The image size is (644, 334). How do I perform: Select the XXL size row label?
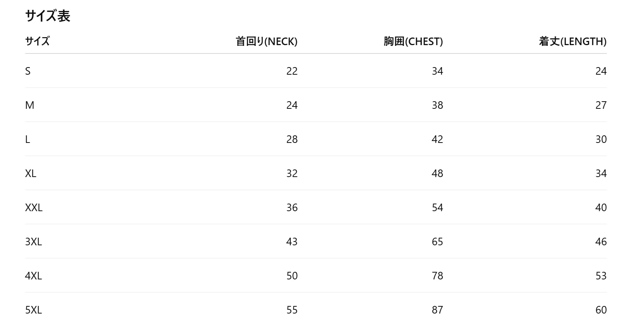pos(34,207)
